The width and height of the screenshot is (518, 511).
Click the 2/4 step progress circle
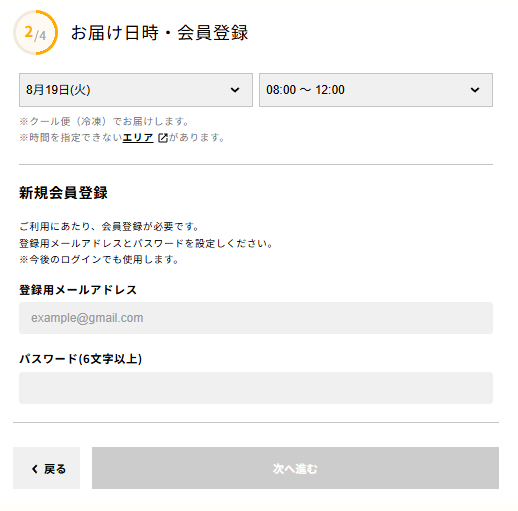point(36,33)
